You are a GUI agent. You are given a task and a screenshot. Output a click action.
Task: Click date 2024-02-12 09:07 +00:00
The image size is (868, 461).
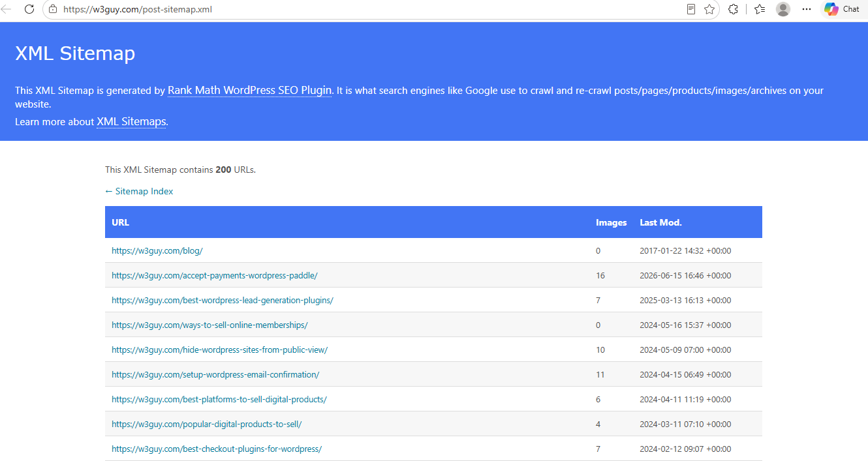(x=685, y=449)
